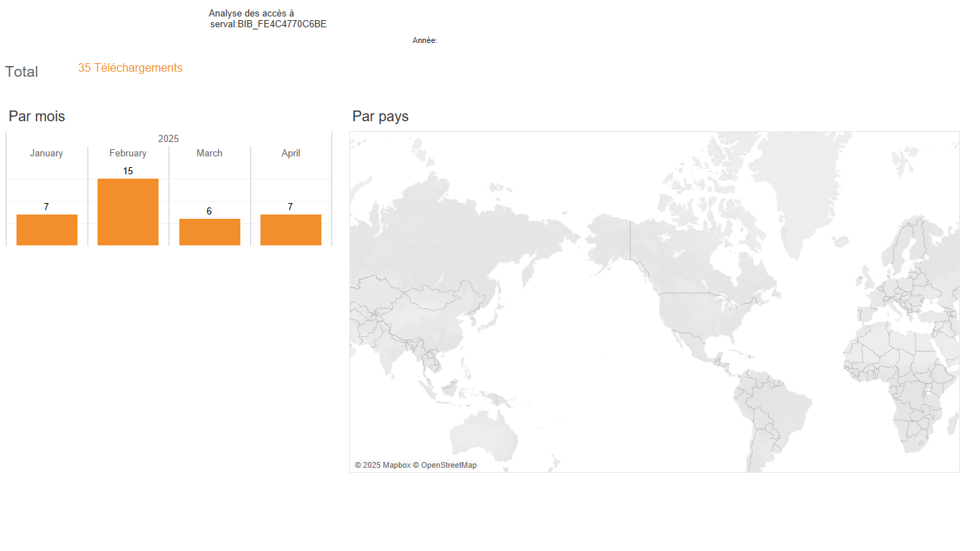Screen dimensions: 980x551
Task: Click the Année filter label
Action: click(x=425, y=41)
